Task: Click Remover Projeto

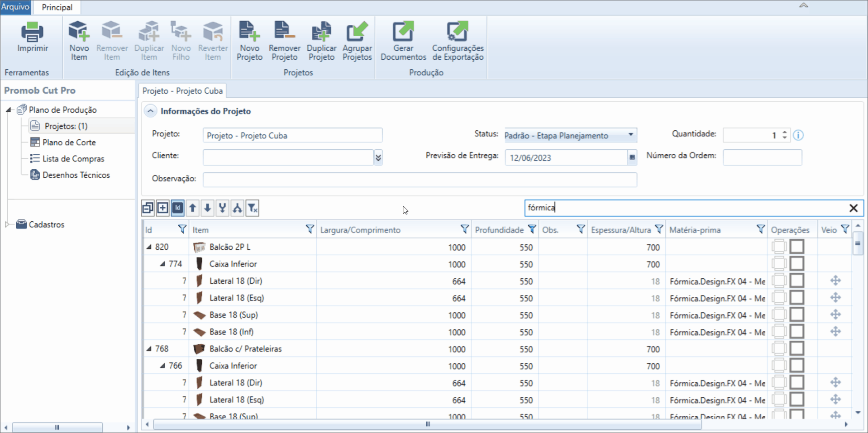Action: 284,41
